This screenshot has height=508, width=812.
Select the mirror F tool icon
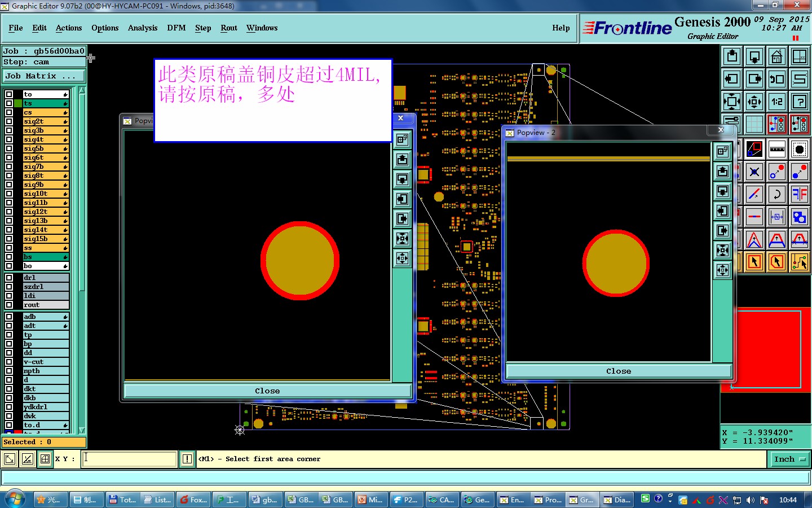800,194
